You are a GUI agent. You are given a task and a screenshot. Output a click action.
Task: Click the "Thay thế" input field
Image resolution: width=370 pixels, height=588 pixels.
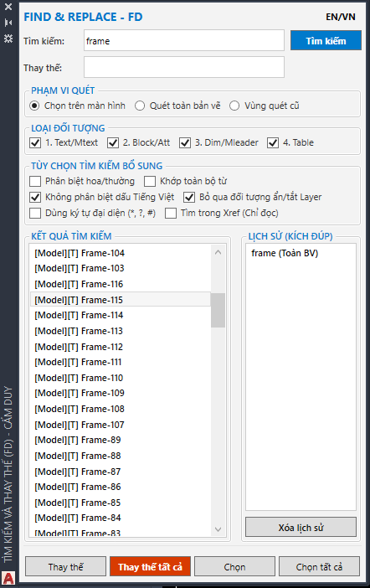coord(184,68)
